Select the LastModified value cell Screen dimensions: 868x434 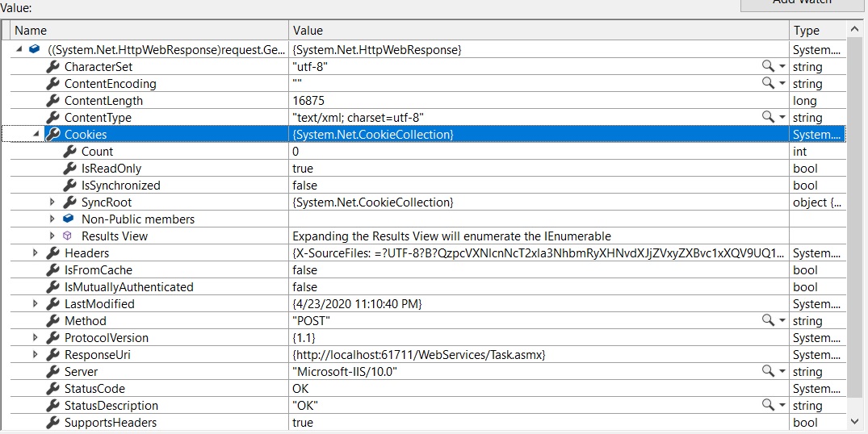point(537,304)
